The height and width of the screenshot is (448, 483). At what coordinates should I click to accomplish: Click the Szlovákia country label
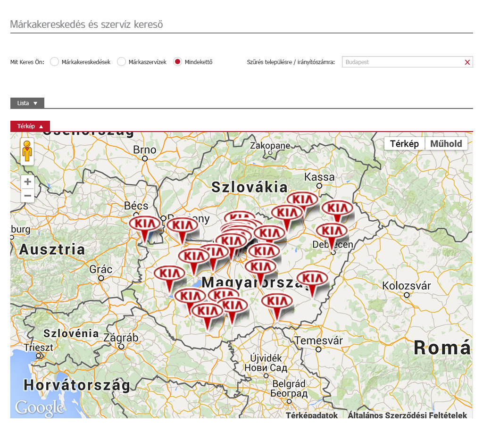(x=250, y=187)
